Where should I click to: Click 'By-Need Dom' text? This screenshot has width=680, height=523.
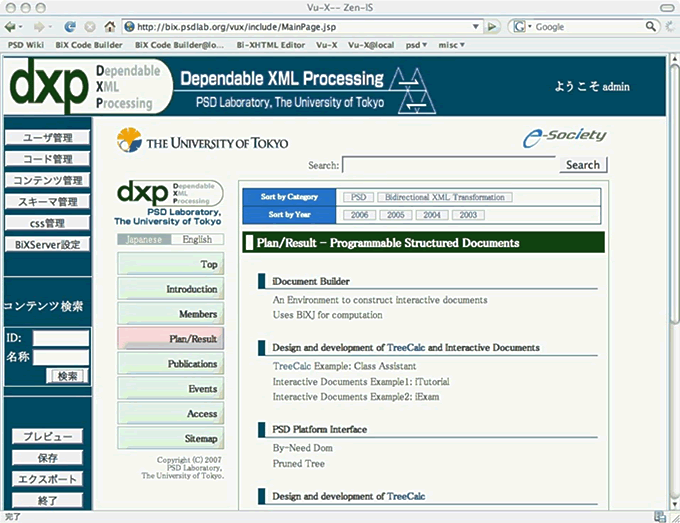point(303,448)
